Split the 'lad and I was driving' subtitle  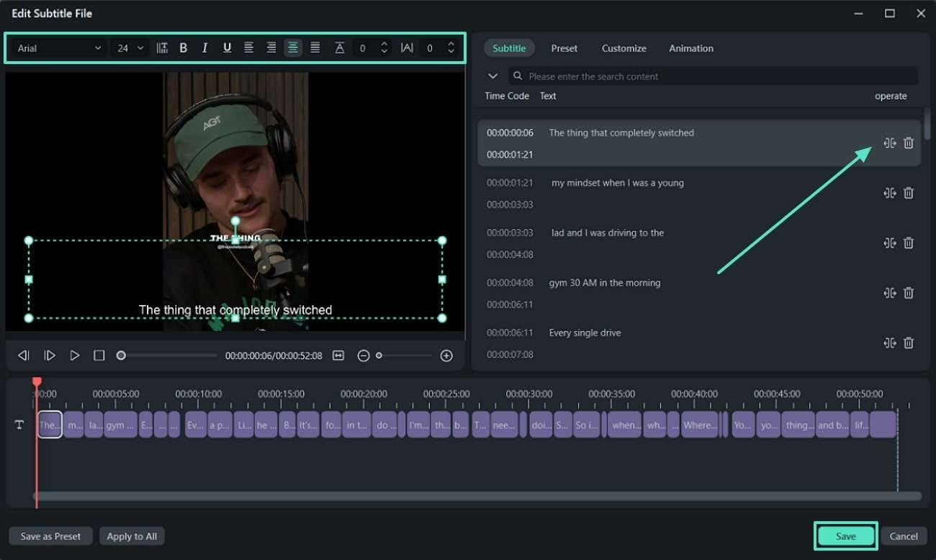pyautogui.click(x=890, y=243)
